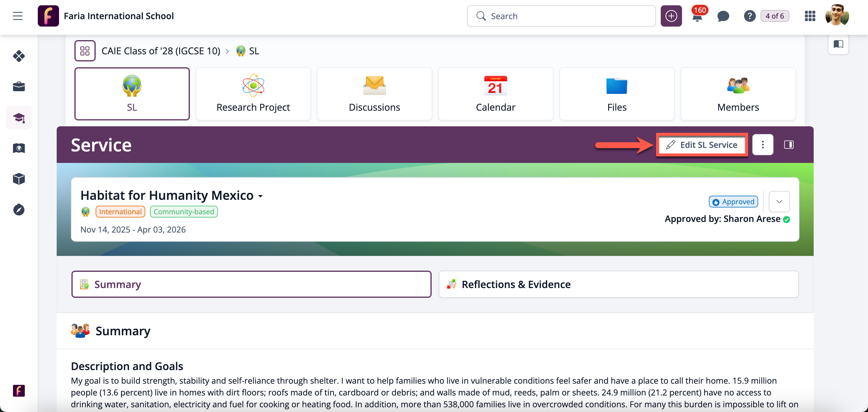Expand the chevron beside Approved status

(779, 202)
